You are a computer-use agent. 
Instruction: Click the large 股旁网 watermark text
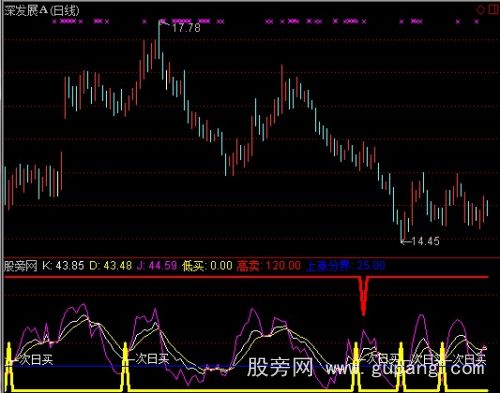(x=279, y=367)
